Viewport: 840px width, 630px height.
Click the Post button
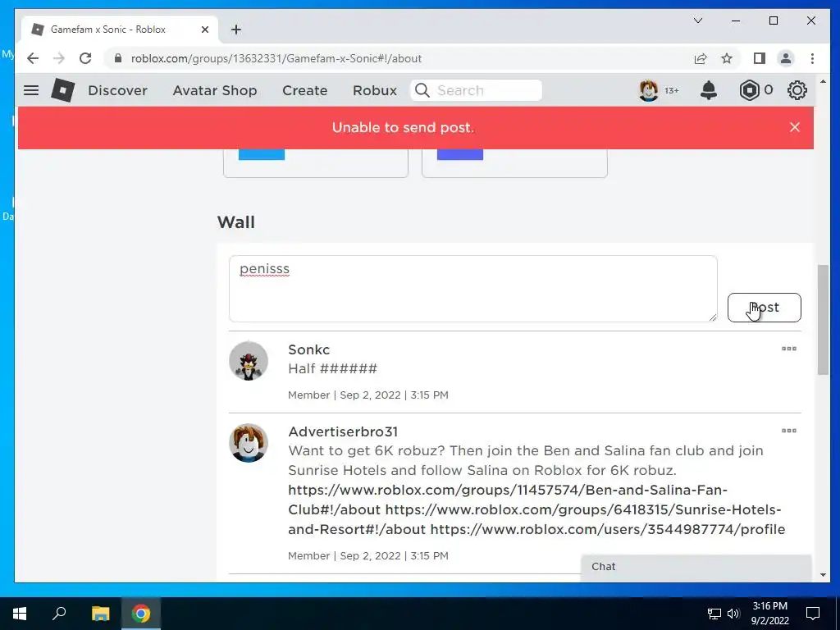(x=764, y=308)
